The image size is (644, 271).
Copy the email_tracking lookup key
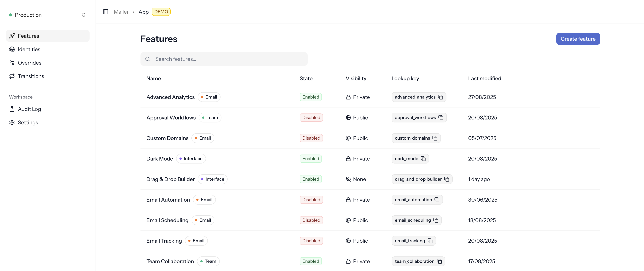point(430,241)
